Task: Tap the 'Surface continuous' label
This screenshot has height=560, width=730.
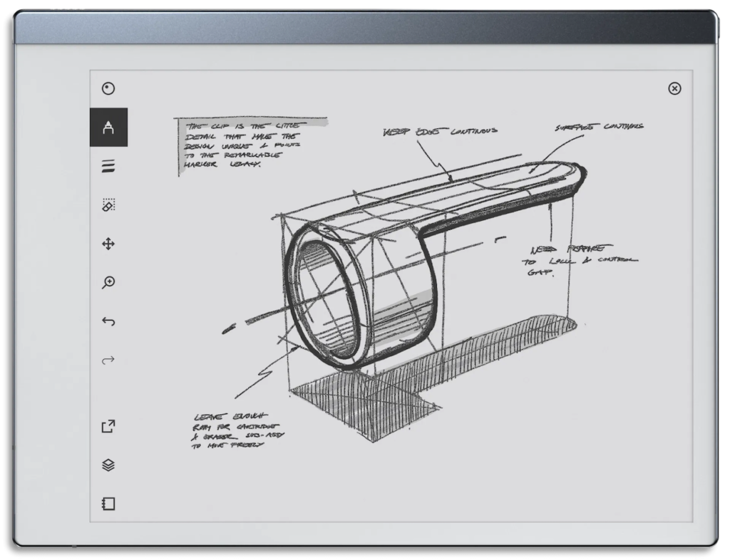Action: tap(599, 126)
